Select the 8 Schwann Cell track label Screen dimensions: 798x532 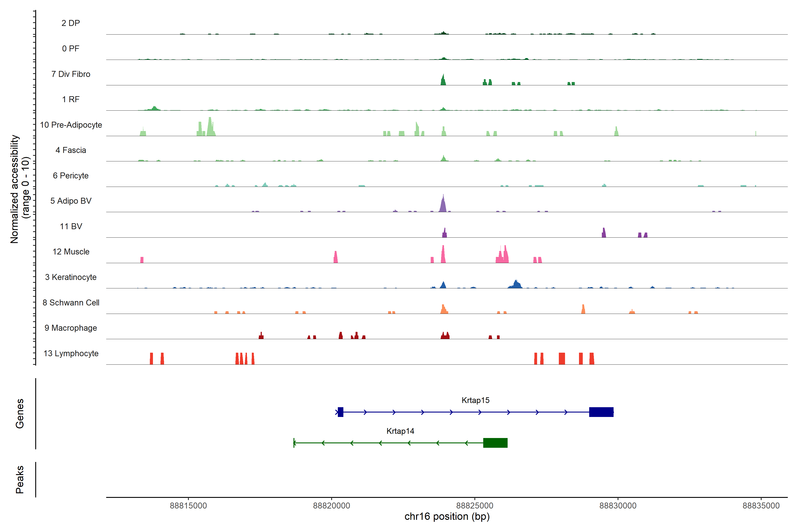coord(71,303)
